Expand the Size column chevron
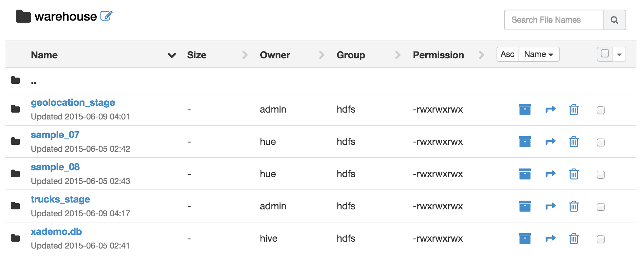This screenshot has width=644, height=265. coord(245,55)
